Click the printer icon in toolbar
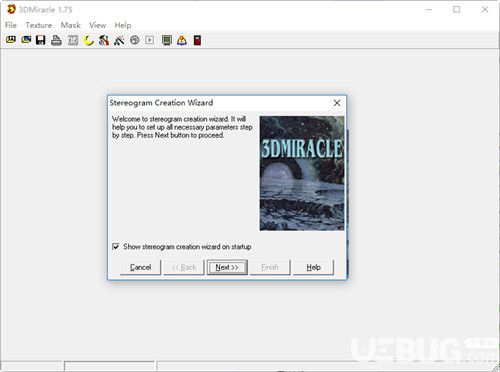This screenshot has width=500, height=372. point(56,40)
